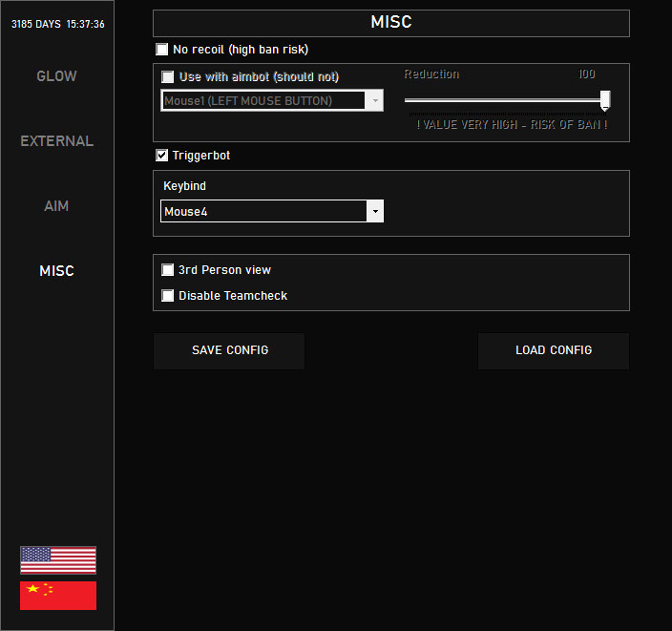Tick the Use with aimbot checkbox
The width and height of the screenshot is (672, 631).
pyautogui.click(x=168, y=77)
